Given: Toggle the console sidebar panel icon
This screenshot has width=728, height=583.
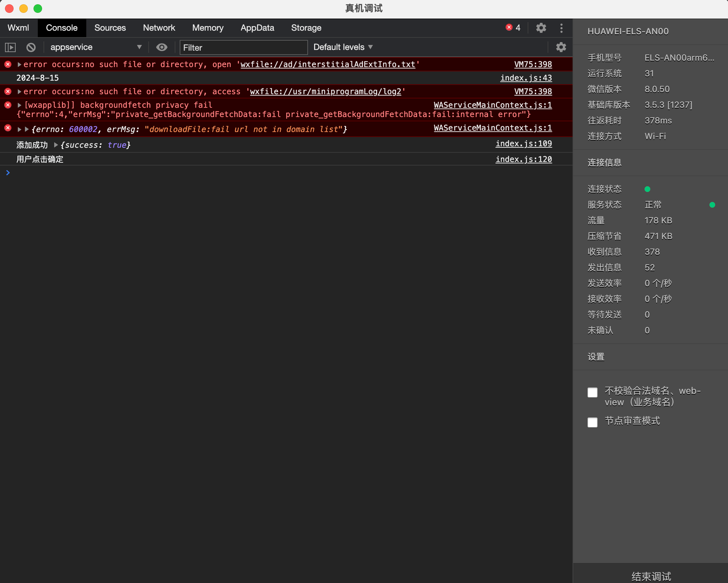Looking at the screenshot, I should pos(10,47).
